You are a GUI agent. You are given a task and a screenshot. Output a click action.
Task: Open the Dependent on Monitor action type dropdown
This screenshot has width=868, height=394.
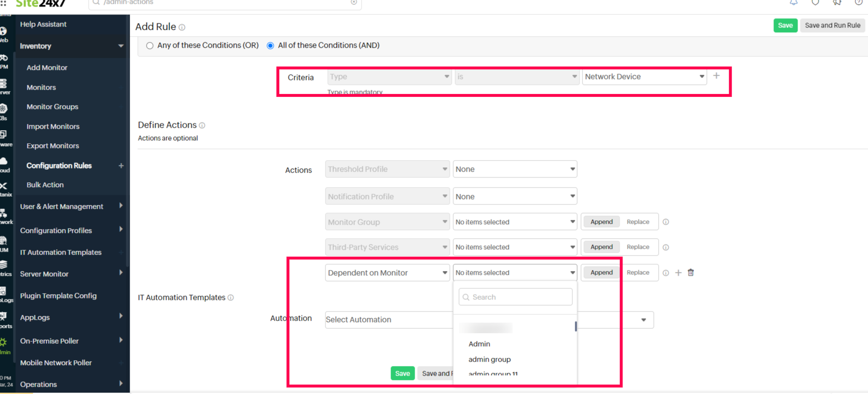387,273
